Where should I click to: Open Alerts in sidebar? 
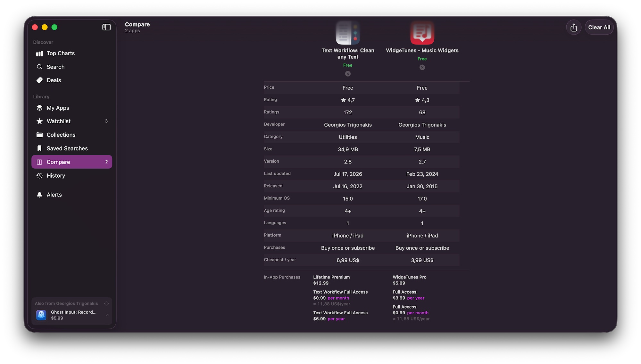tap(72, 195)
